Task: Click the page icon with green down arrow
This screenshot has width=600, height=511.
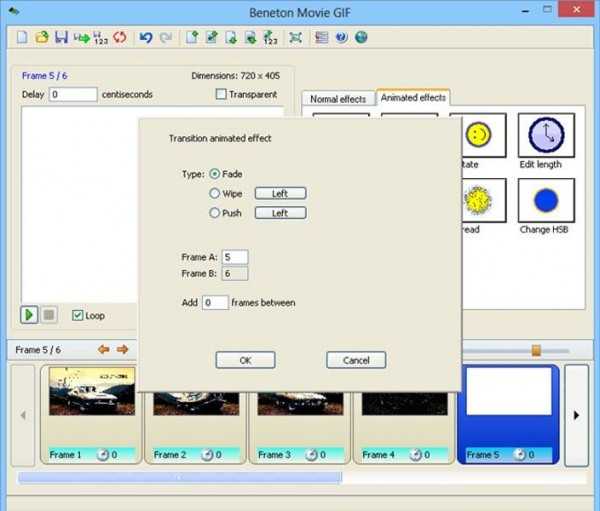Action: [x=231, y=38]
